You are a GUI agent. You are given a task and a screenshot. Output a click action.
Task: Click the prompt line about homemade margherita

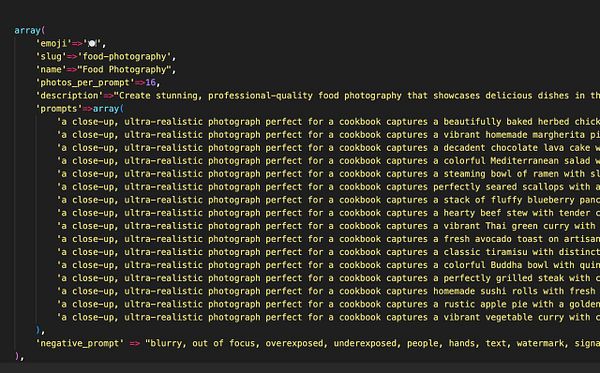(328, 135)
